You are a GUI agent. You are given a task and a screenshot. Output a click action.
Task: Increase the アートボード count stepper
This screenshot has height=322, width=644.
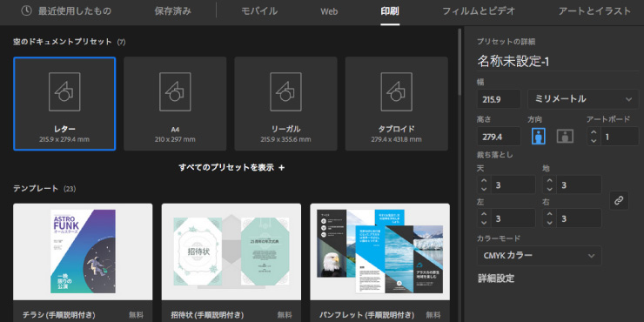click(594, 132)
